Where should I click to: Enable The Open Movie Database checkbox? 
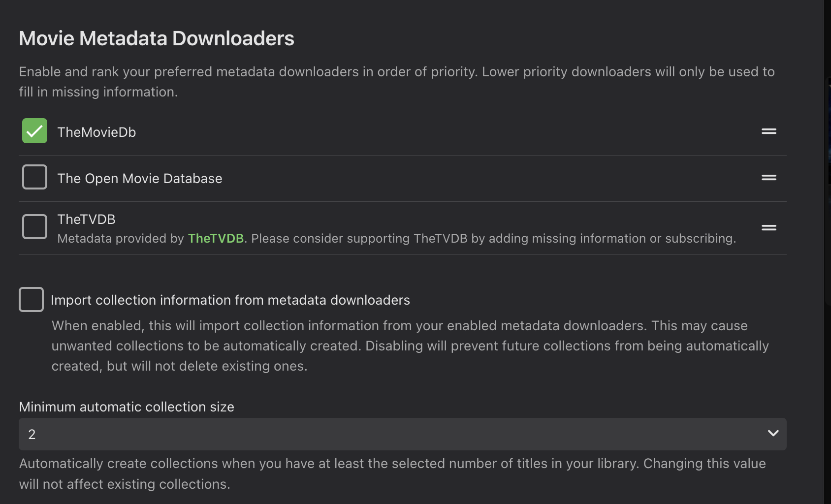(x=34, y=177)
